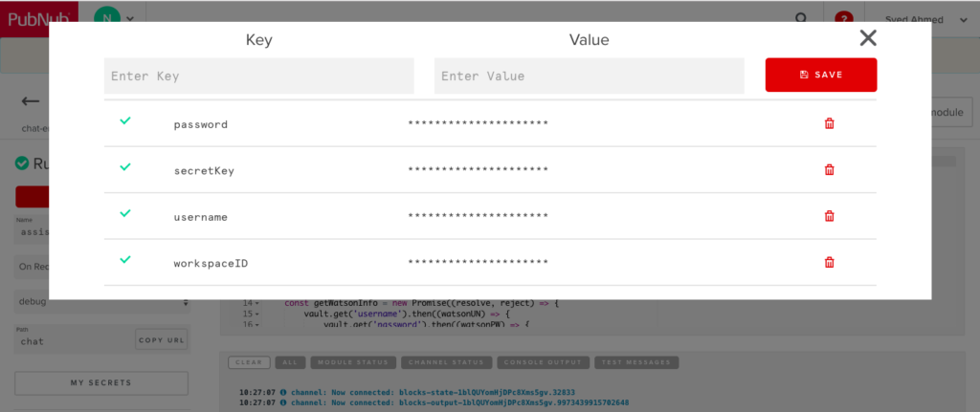Open the My Secrets button
The width and height of the screenshot is (980, 412).
[x=101, y=383]
